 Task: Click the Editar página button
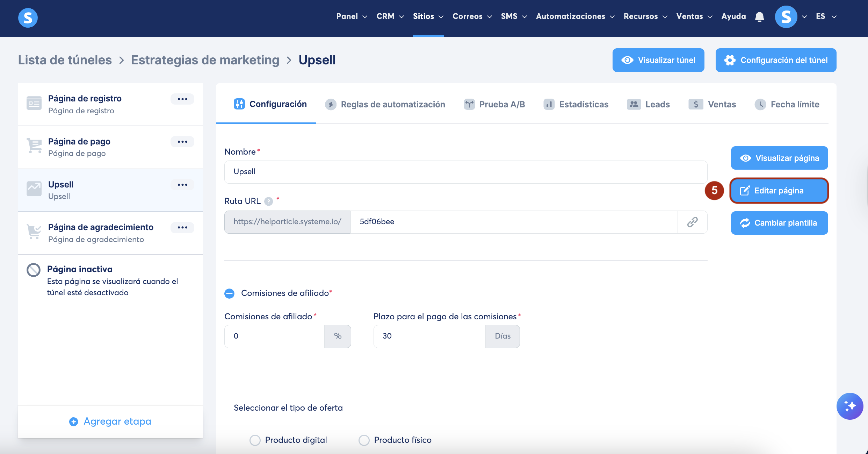(779, 191)
